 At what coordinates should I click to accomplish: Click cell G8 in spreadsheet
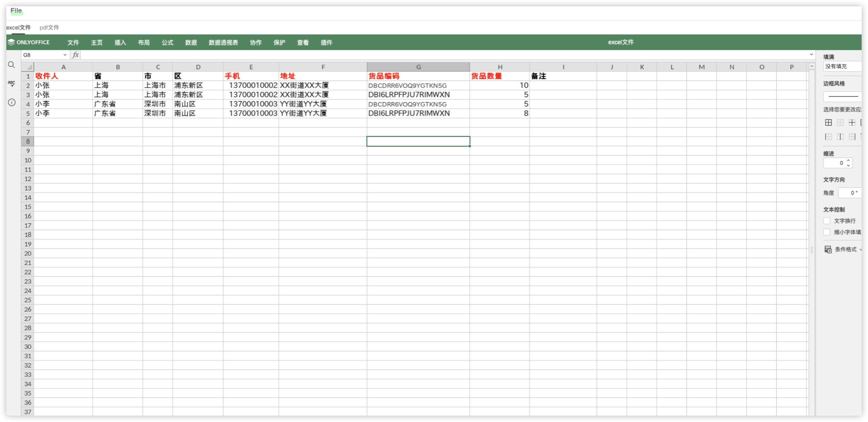[418, 141]
